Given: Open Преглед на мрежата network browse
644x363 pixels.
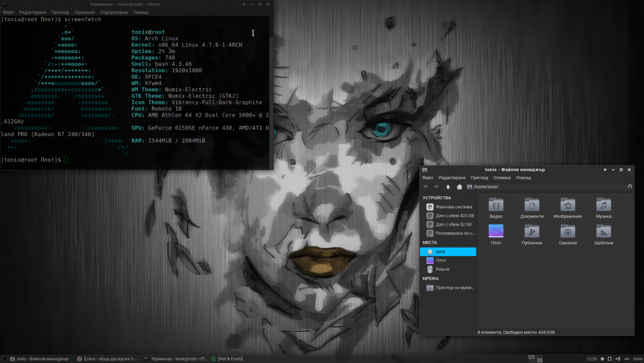Looking at the screenshot, I should click(x=448, y=288).
